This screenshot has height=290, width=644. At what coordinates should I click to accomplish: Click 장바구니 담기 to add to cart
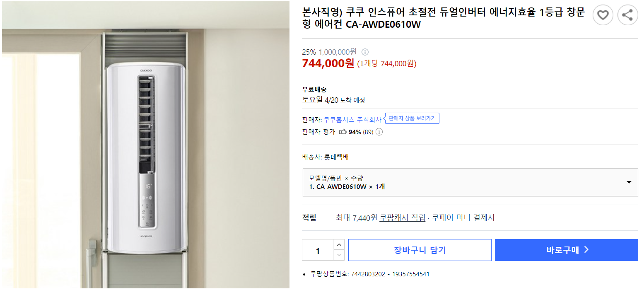tap(420, 250)
